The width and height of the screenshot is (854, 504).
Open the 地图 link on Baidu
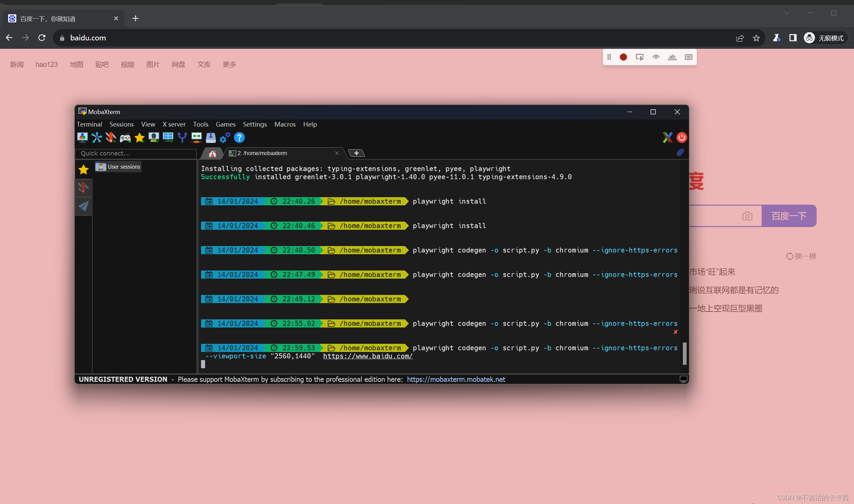click(76, 64)
